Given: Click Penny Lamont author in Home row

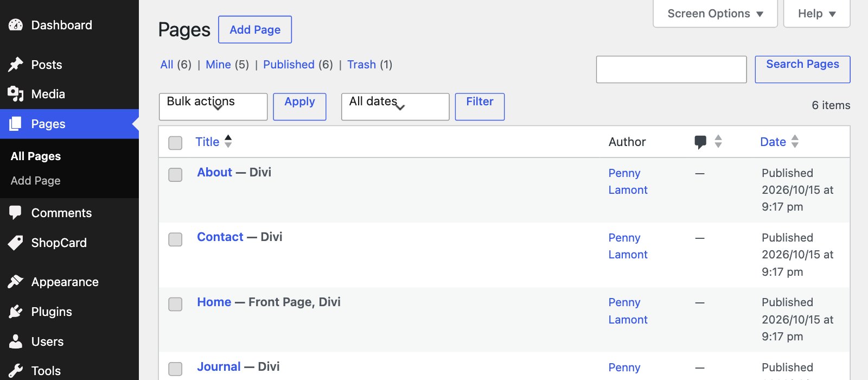Looking at the screenshot, I should coord(628,311).
